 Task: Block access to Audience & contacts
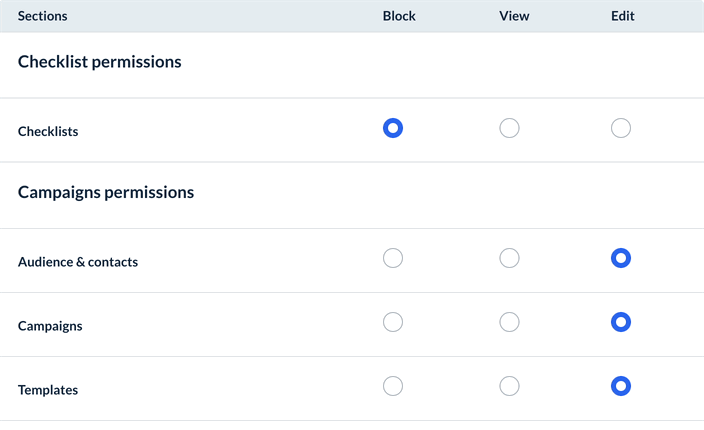point(393,258)
